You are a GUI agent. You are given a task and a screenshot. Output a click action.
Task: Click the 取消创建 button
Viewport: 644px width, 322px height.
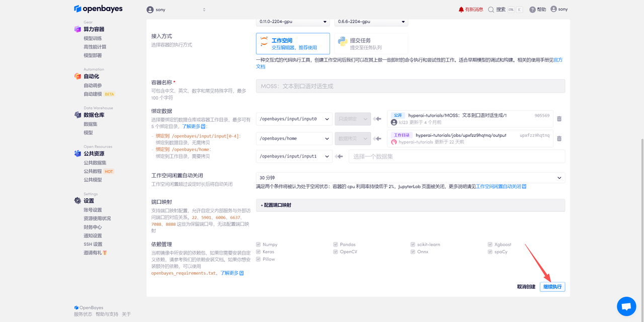pos(526,287)
